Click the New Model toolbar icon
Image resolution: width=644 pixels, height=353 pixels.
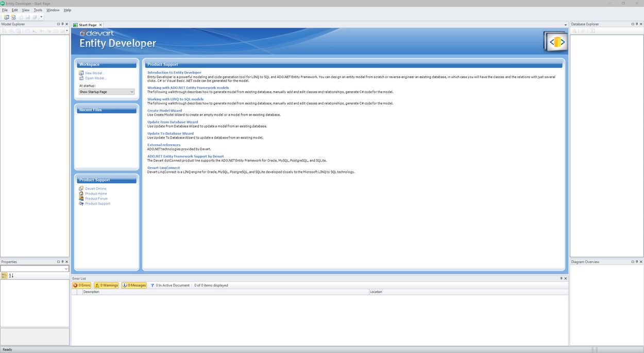point(6,17)
